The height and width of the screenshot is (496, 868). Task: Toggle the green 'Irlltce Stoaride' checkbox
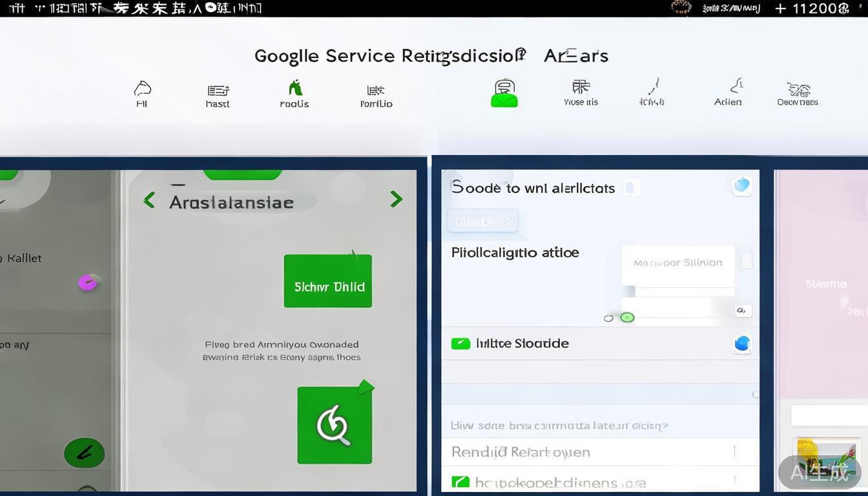click(x=460, y=344)
